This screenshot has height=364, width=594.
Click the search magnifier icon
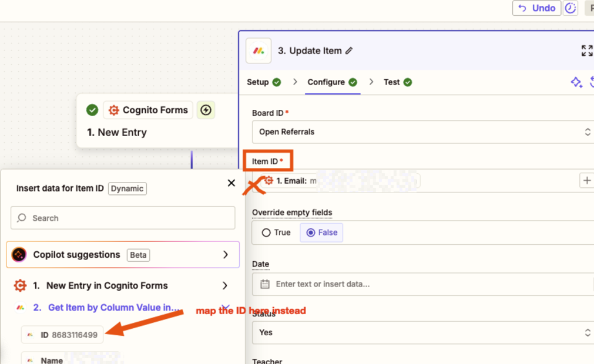(22, 218)
